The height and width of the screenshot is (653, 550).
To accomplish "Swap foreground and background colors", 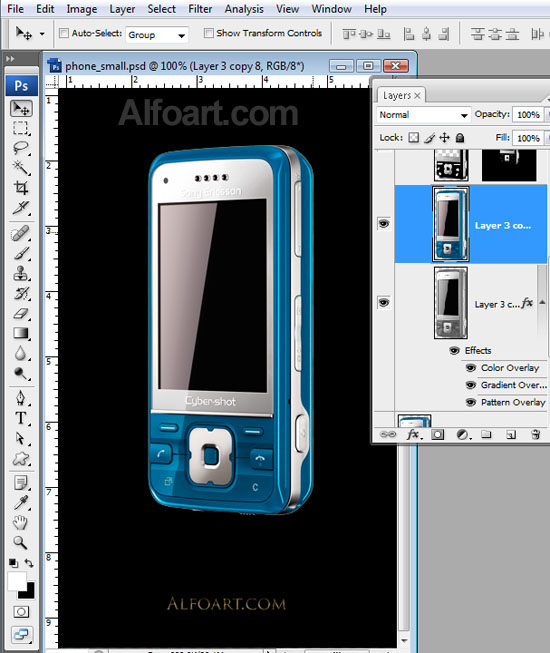I will click(x=29, y=563).
